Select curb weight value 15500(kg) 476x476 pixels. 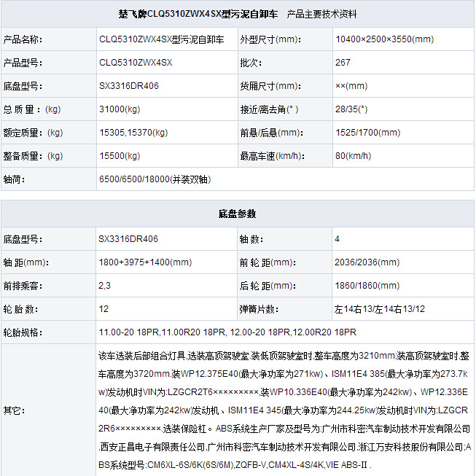click(x=120, y=156)
